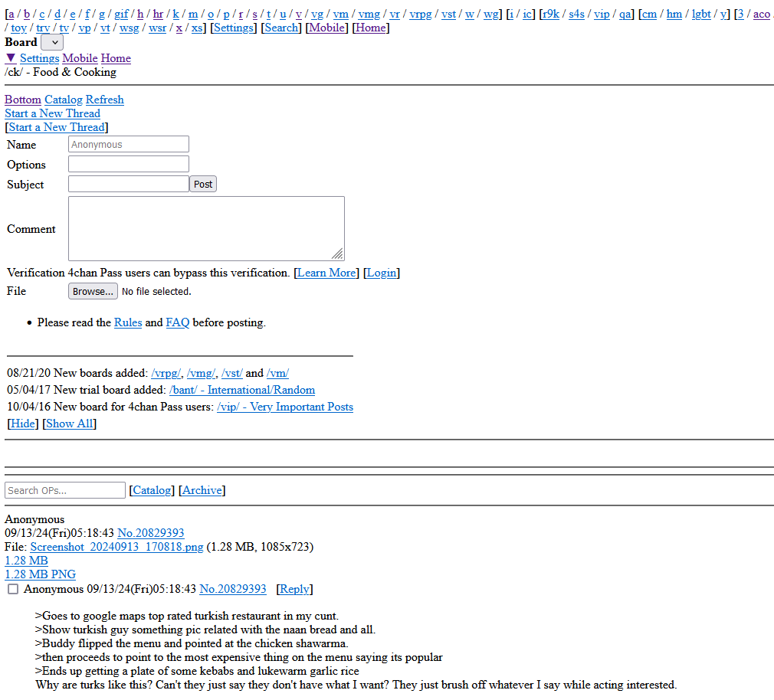Click bracketed [Search] in top nav
This screenshot has height=700, width=774.
(x=281, y=28)
